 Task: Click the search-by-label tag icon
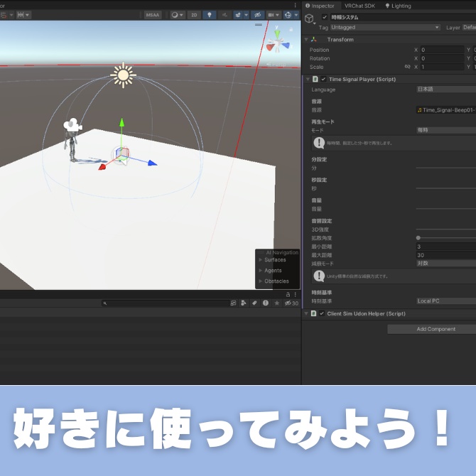(x=254, y=303)
